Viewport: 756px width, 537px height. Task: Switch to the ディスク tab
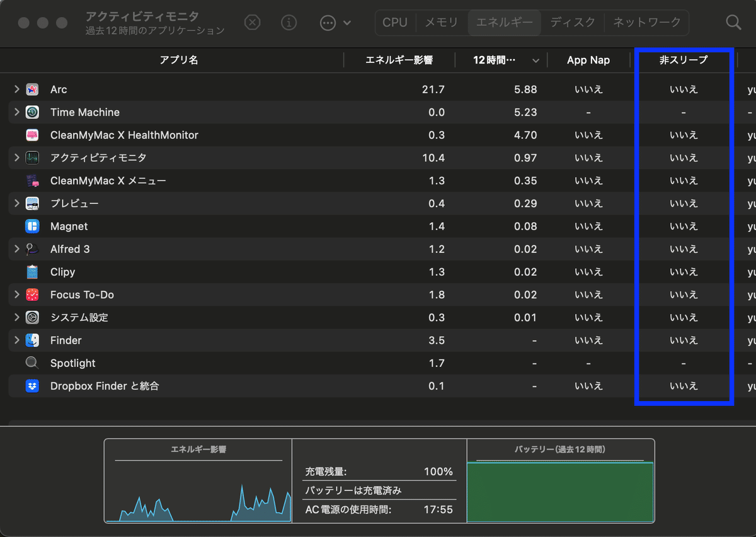[573, 23]
